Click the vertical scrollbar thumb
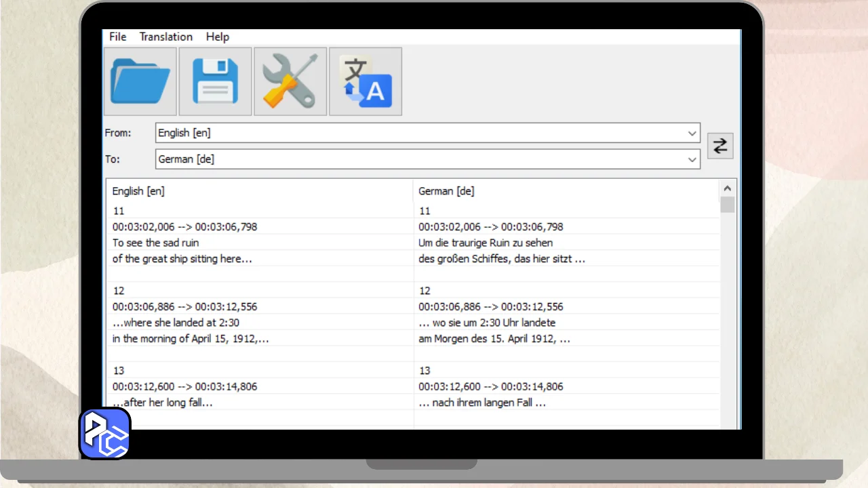This screenshot has height=488, width=868. [x=728, y=205]
